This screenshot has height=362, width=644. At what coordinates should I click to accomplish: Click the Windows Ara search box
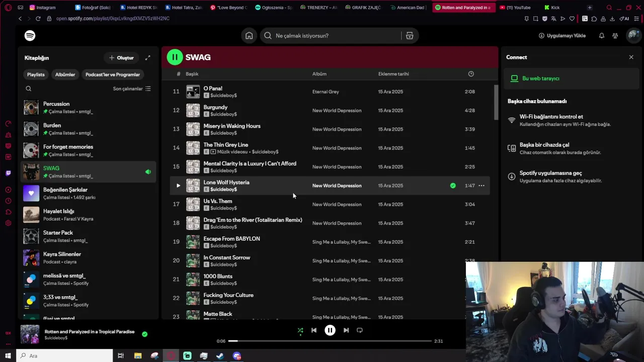click(64, 355)
